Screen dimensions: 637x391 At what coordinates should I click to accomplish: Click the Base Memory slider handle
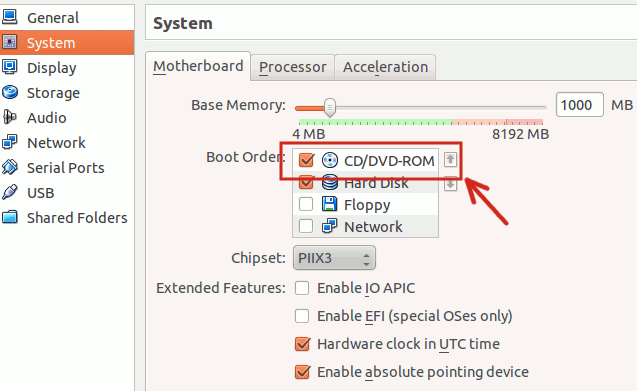(330, 107)
